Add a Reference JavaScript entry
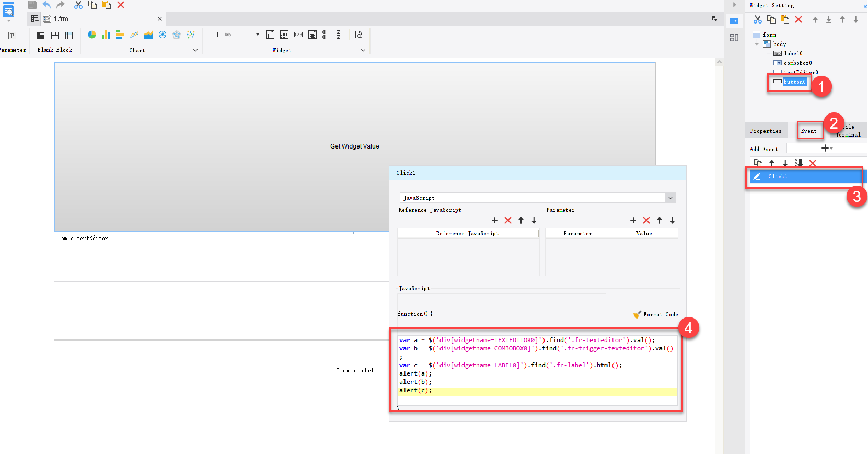This screenshot has width=868, height=454. (x=495, y=220)
